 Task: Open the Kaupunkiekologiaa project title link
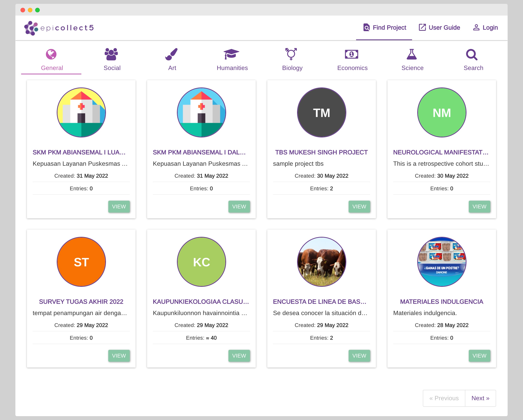[201, 301]
